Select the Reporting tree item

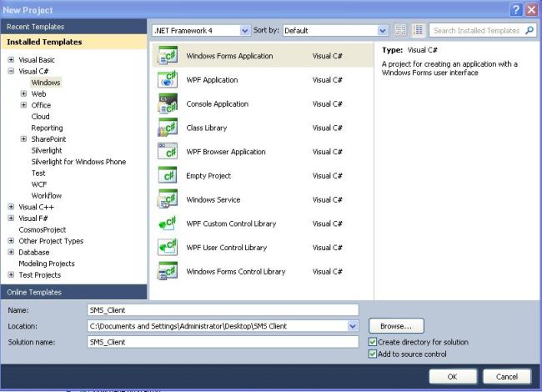[47, 128]
